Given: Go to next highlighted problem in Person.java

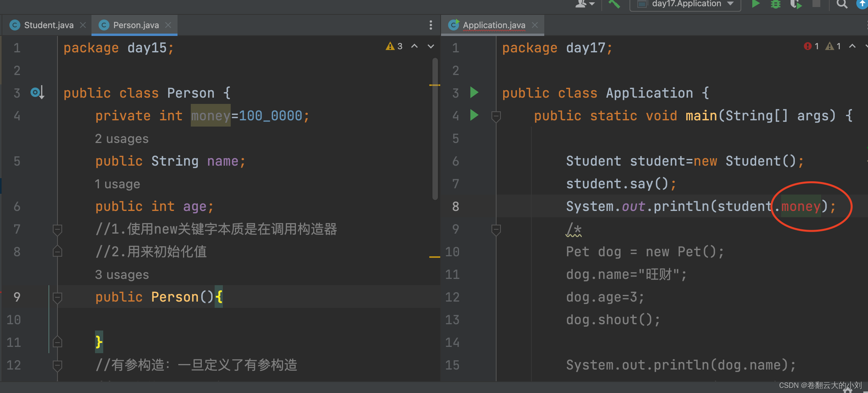Looking at the screenshot, I should 431,46.
